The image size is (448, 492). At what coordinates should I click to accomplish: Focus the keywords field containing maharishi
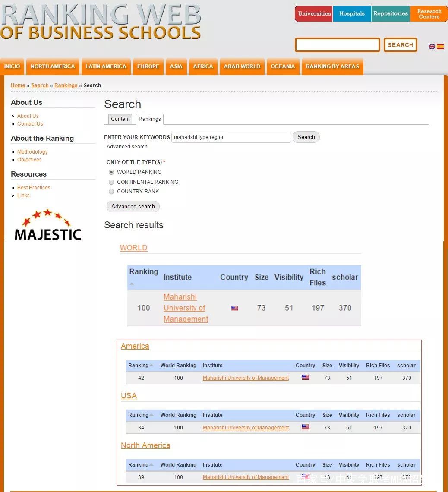(x=231, y=137)
